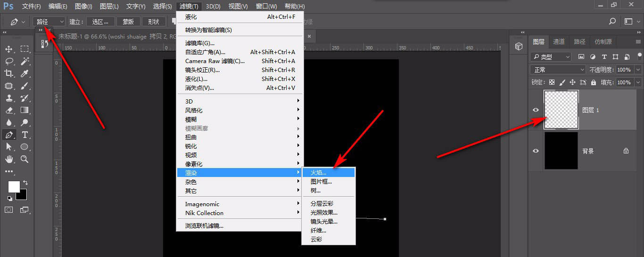Select the Move tool
The width and height of the screenshot is (644, 257).
point(8,49)
